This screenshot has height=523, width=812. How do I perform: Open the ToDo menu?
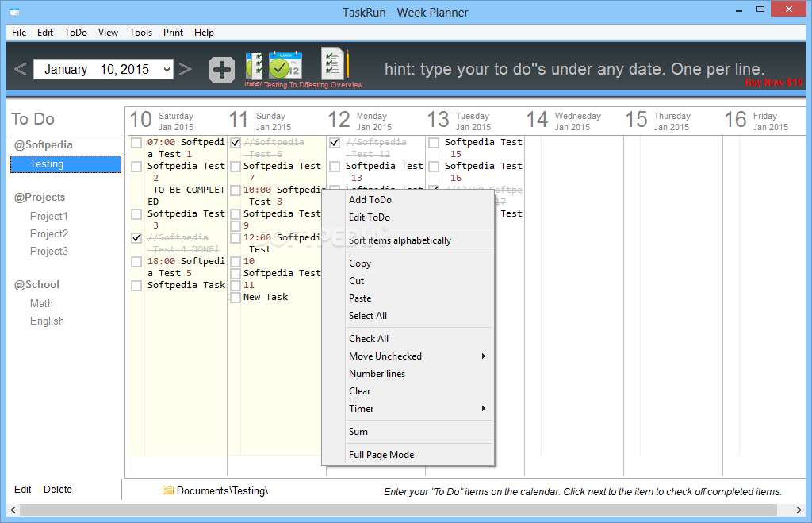pos(75,32)
